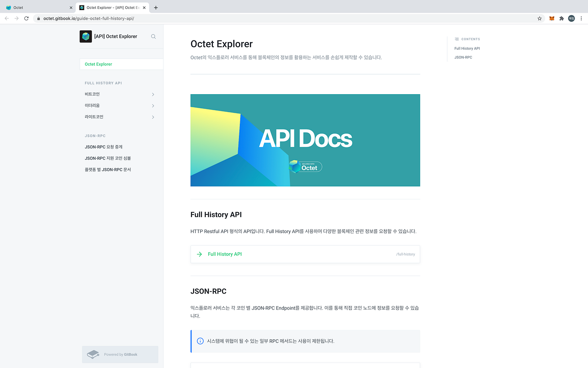Click the Octet Explorer logo in sidebar
The height and width of the screenshot is (368, 588).
click(86, 37)
